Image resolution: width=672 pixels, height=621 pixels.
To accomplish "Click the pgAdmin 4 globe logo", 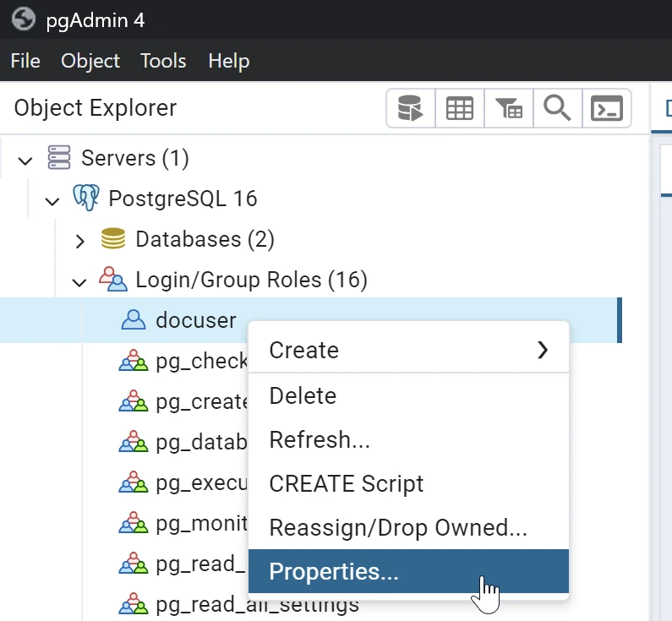I will [x=24, y=19].
